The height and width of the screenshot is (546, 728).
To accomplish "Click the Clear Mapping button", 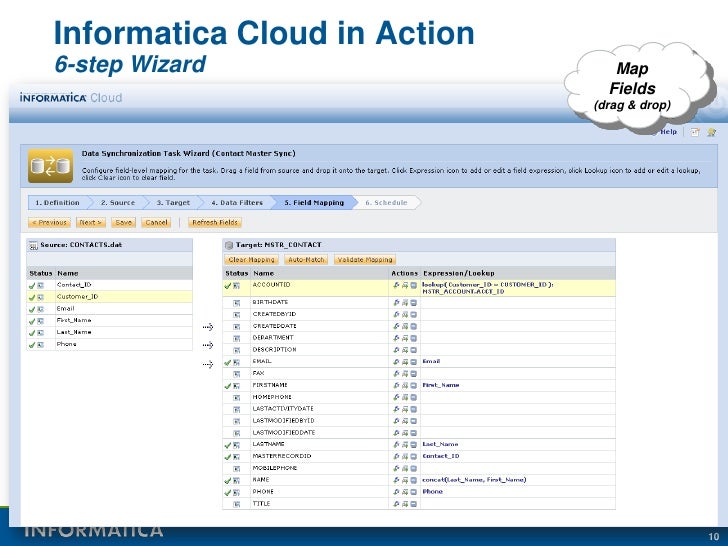I will (x=252, y=260).
